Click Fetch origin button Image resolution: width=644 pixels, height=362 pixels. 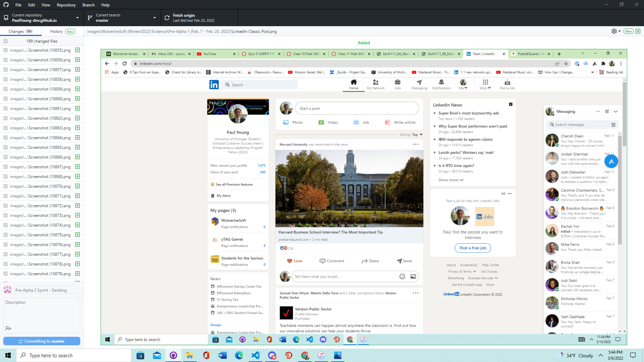coord(199,18)
